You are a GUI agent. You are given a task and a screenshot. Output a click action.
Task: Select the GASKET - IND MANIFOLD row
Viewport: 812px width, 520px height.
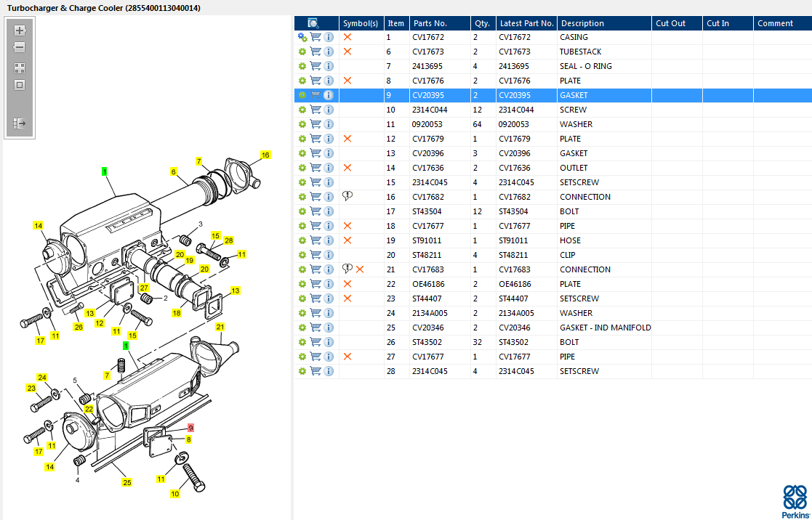pos(605,328)
